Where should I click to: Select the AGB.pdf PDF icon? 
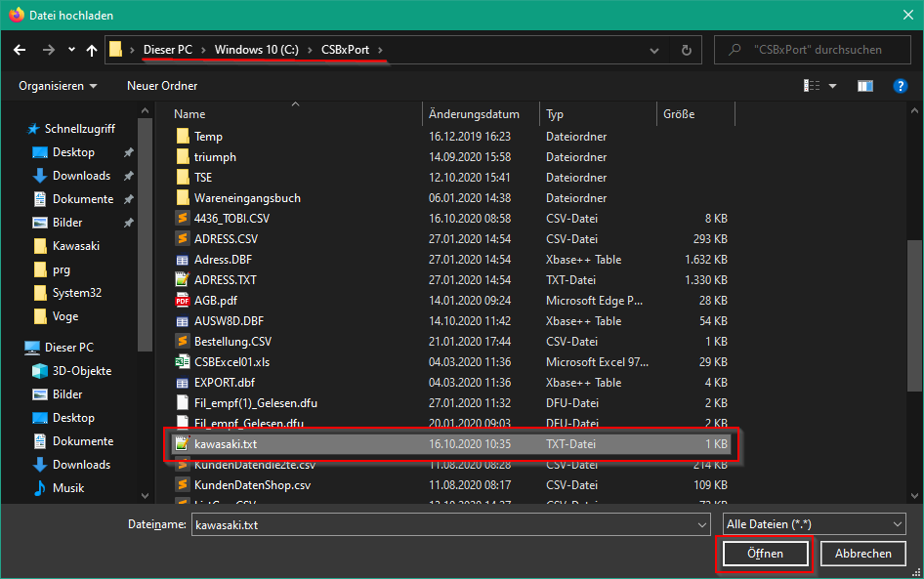pos(183,301)
